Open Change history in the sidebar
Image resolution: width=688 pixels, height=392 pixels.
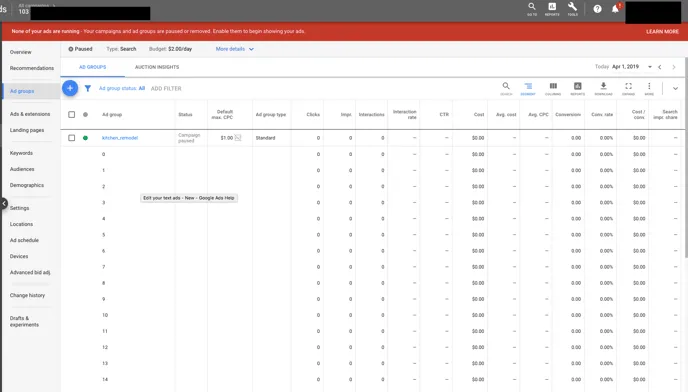[27, 295]
